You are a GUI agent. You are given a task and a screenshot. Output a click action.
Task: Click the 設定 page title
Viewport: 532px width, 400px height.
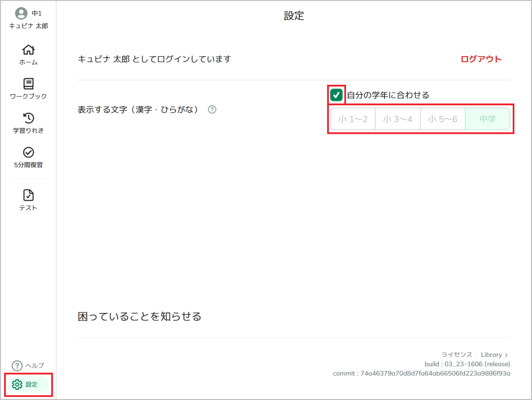coord(294,16)
